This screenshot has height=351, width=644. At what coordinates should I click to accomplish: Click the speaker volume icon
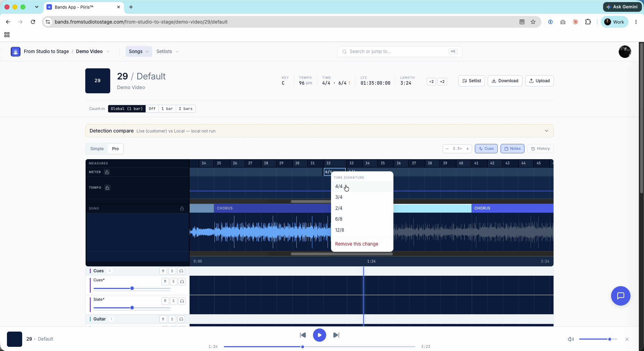click(571, 339)
